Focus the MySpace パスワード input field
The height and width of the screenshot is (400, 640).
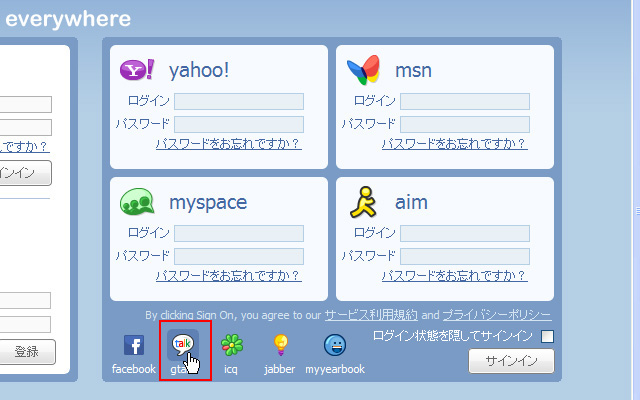click(239, 256)
